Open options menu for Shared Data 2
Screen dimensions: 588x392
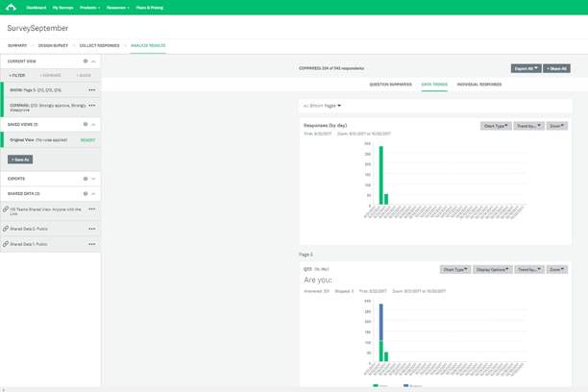point(92,229)
